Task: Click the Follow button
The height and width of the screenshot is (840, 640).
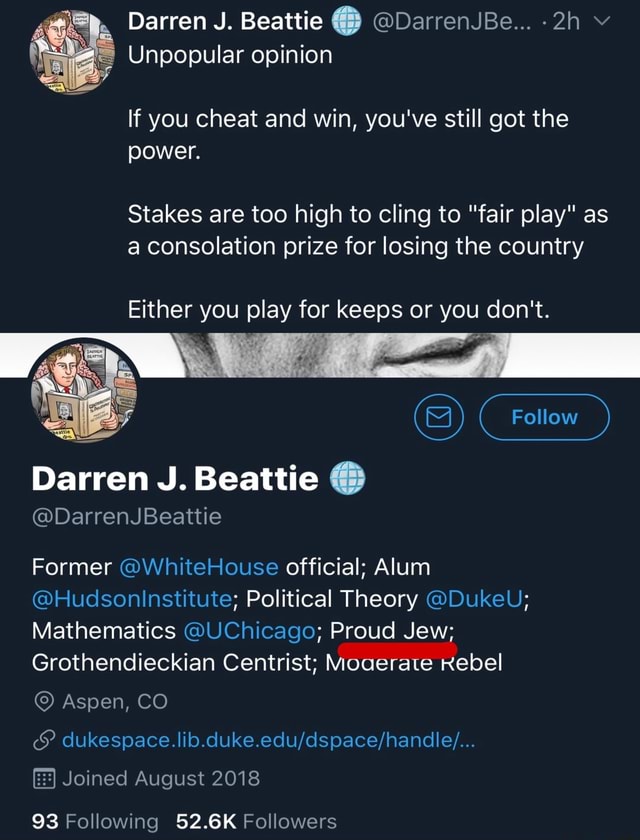Action: pos(544,418)
